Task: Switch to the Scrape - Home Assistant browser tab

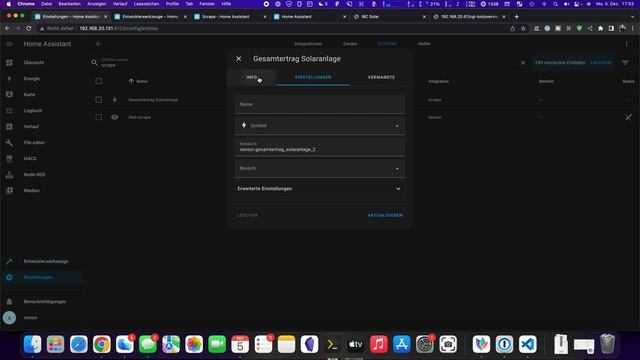Action: [x=230, y=17]
